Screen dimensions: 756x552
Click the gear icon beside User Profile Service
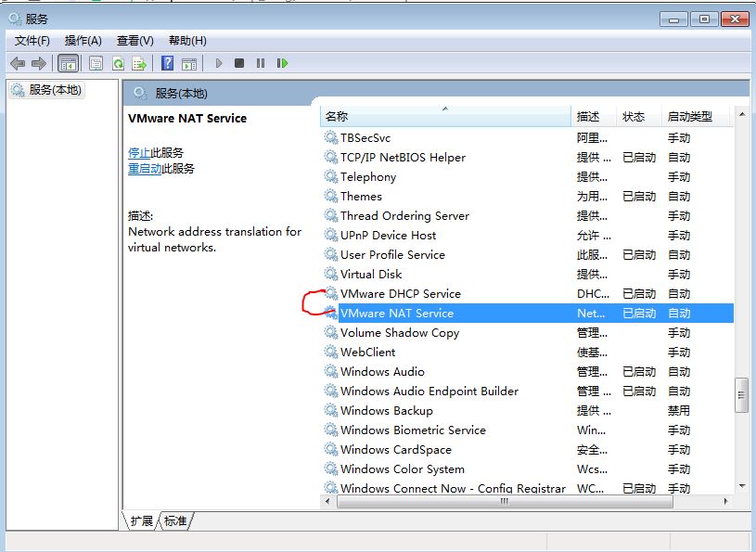pyautogui.click(x=331, y=254)
